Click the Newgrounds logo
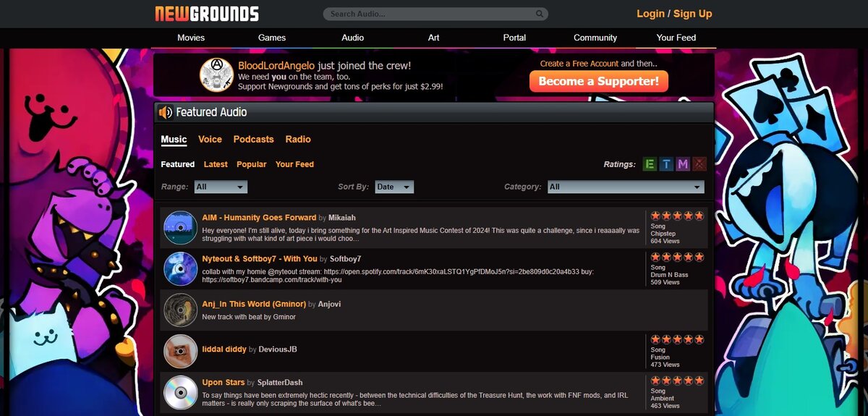Image resolution: width=868 pixels, height=416 pixels. tap(207, 14)
